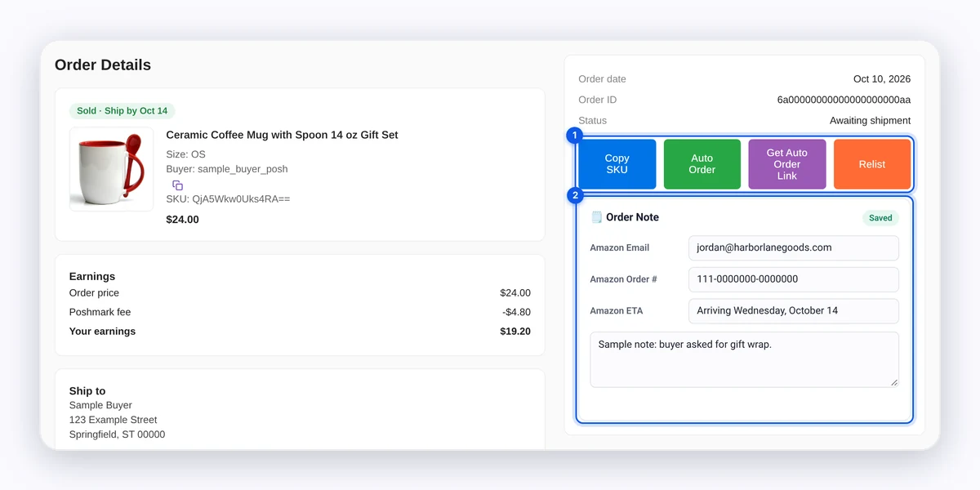Click the purple Get Auto Order Link button

point(787,164)
